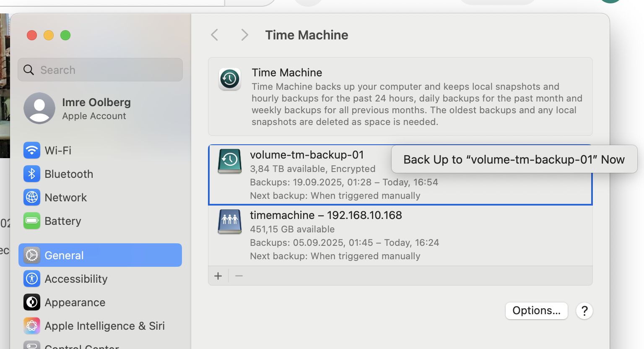Remove selected backup disk with minus button
The height and width of the screenshot is (349, 644).
(x=239, y=276)
